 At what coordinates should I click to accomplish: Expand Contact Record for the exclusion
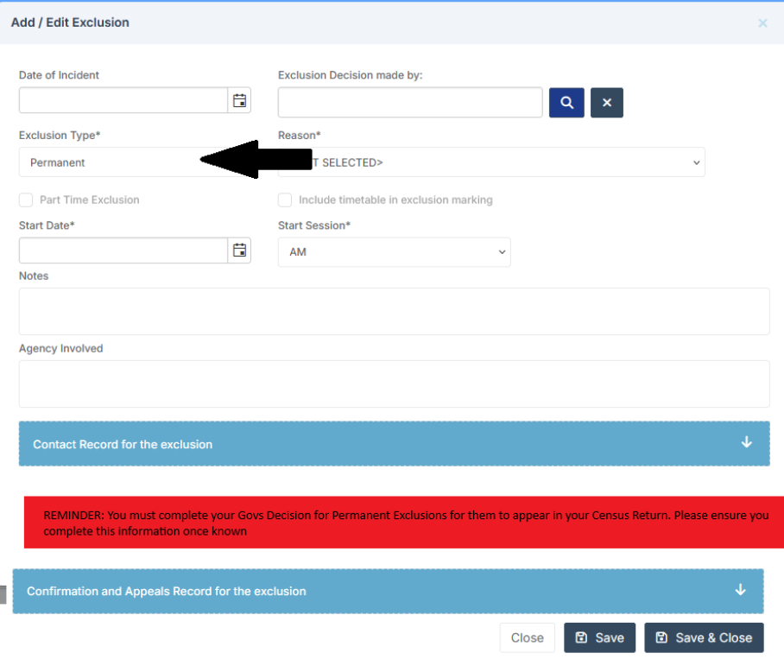pos(122,444)
